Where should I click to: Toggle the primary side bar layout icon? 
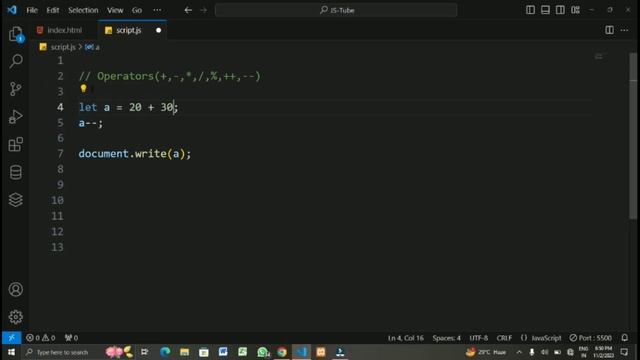click(x=530, y=10)
